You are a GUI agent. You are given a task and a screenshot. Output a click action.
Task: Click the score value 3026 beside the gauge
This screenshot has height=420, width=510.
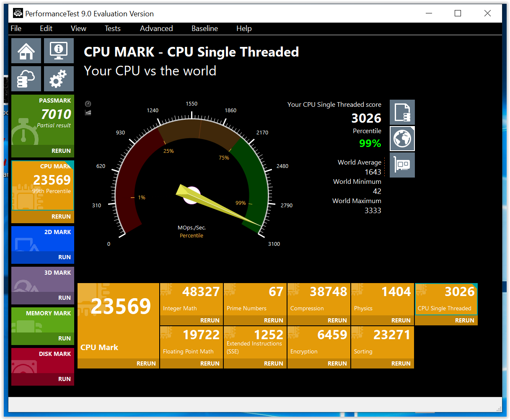(x=366, y=119)
